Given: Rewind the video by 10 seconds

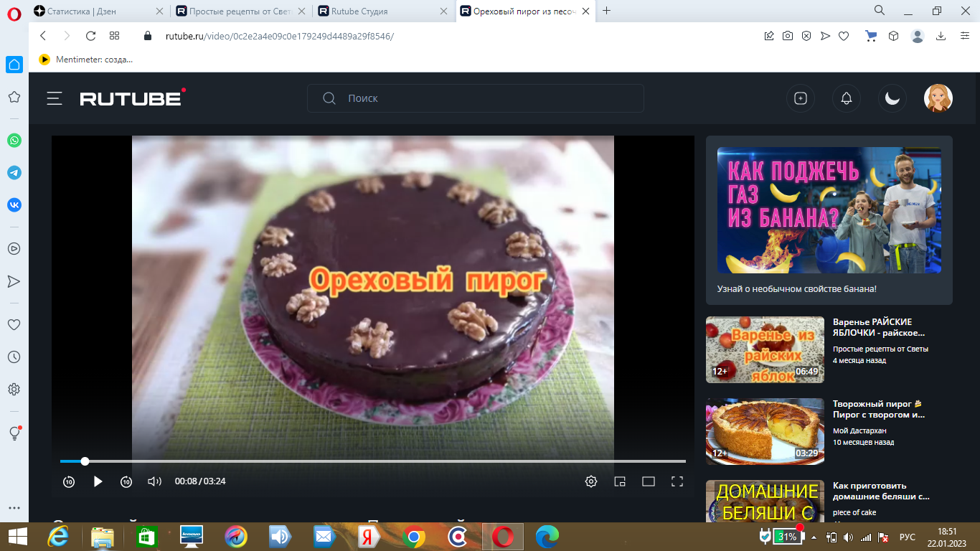Looking at the screenshot, I should click(69, 481).
